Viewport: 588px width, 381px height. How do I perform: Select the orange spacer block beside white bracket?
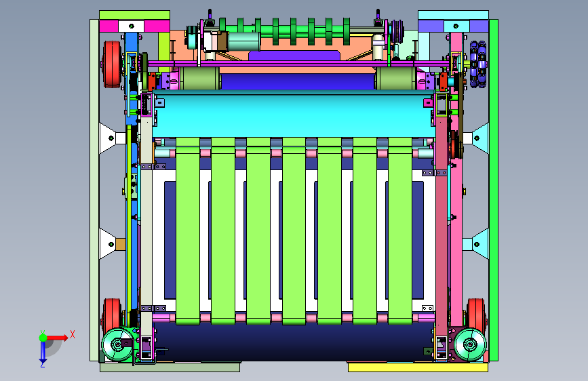pos(120,244)
